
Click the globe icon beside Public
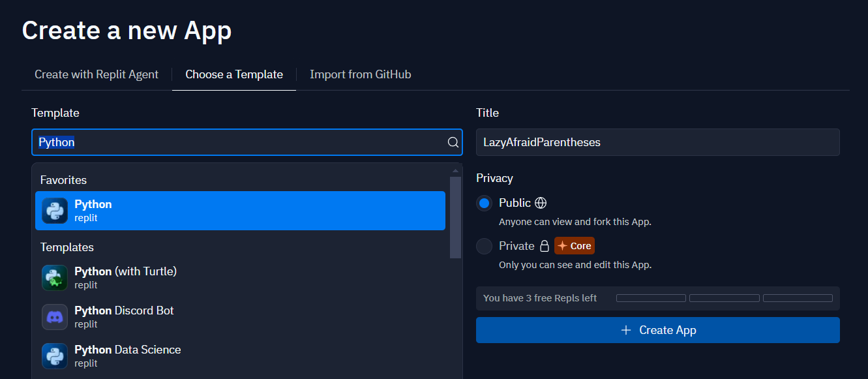(x=540, y=203)
